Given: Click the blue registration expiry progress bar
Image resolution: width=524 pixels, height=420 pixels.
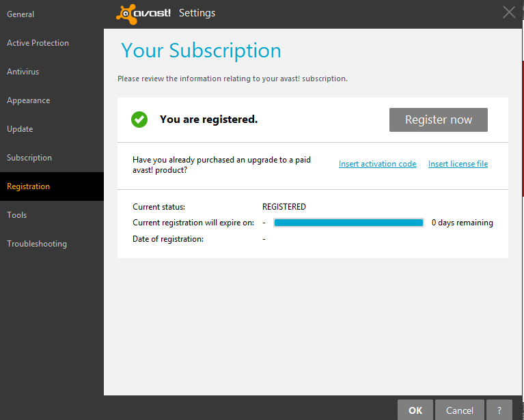Looking at the screenshot, I should (x=348, y=223).
